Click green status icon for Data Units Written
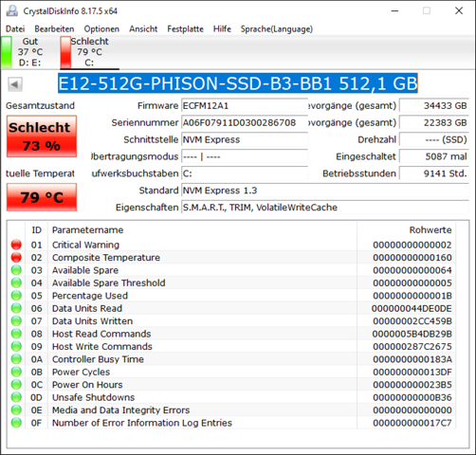This screenshot has width=476, height=455. (16, 321)
